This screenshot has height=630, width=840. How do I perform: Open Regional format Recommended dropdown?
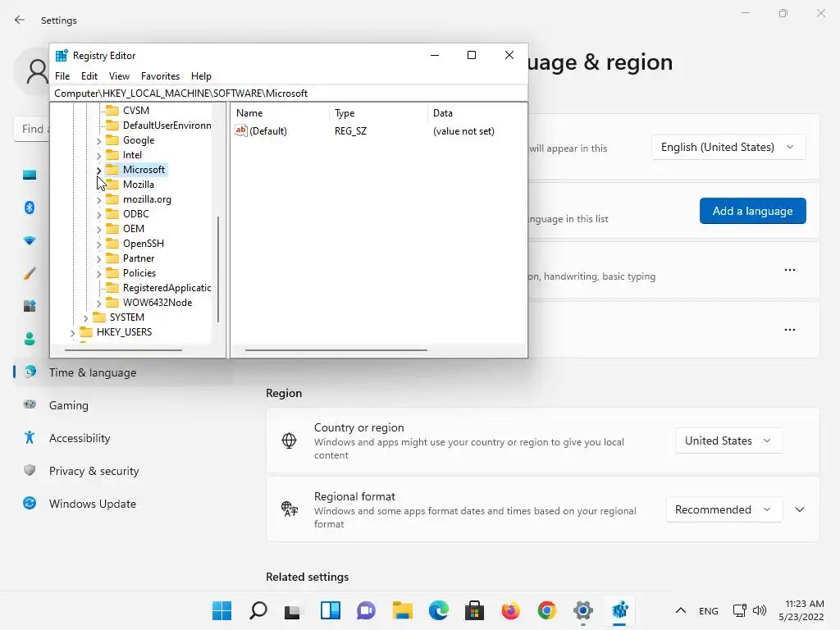(x=724, y=509)
